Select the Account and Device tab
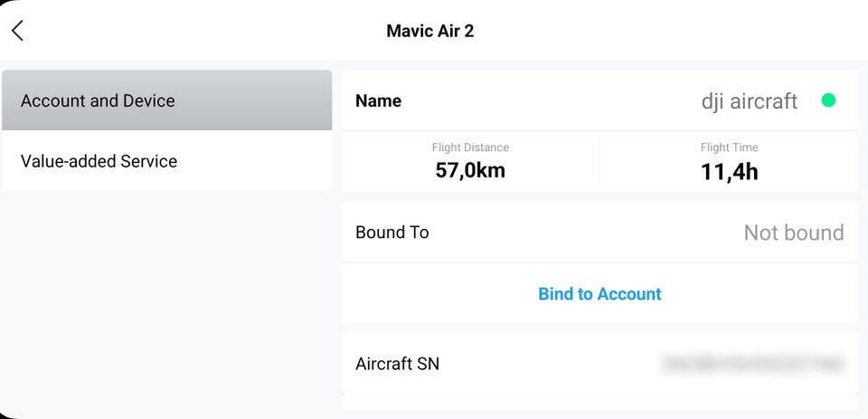This screenshot has width=868, height=419. [x=167, y=100]
